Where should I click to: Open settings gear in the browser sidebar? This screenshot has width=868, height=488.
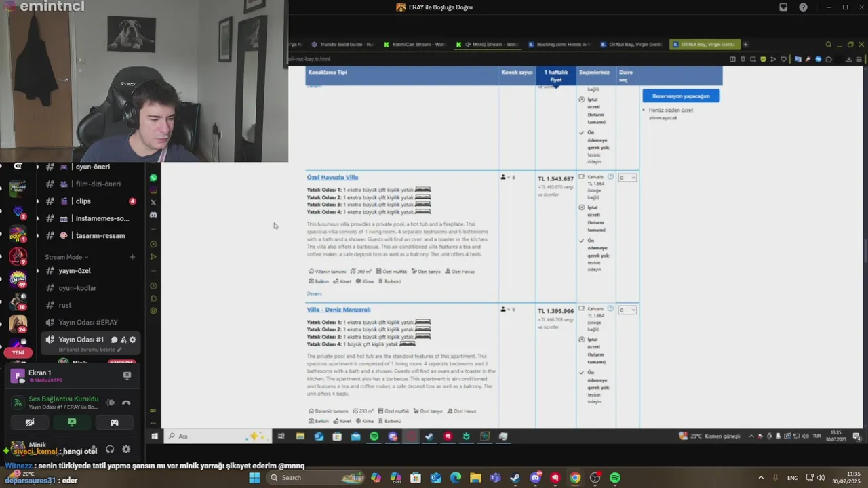(x=153, y=311)
